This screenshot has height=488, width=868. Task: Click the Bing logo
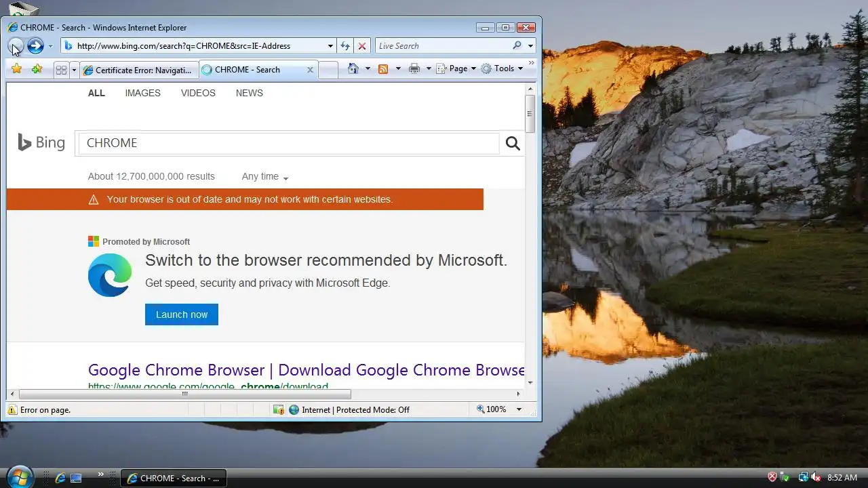pyautogui.click(x=41, y=142)
